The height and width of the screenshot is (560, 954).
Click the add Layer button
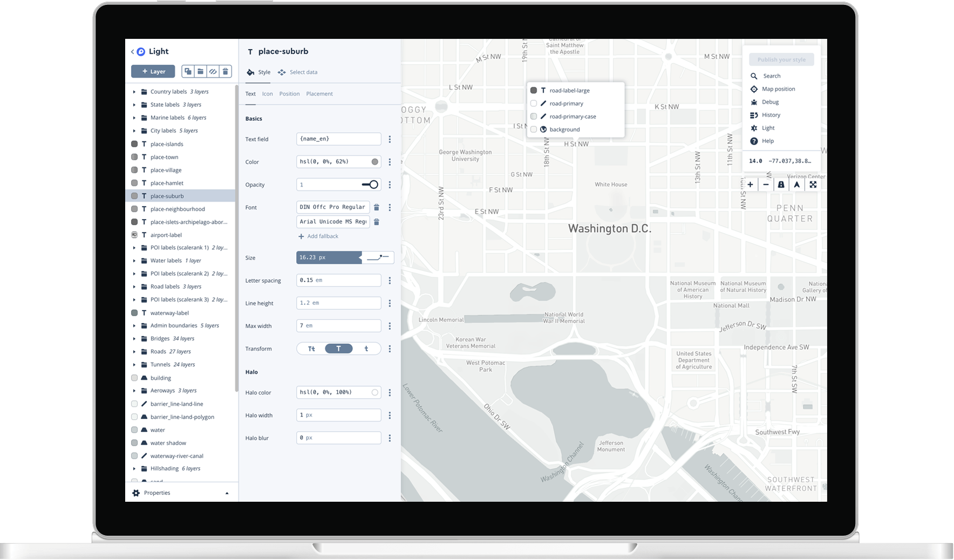[153, 71]
